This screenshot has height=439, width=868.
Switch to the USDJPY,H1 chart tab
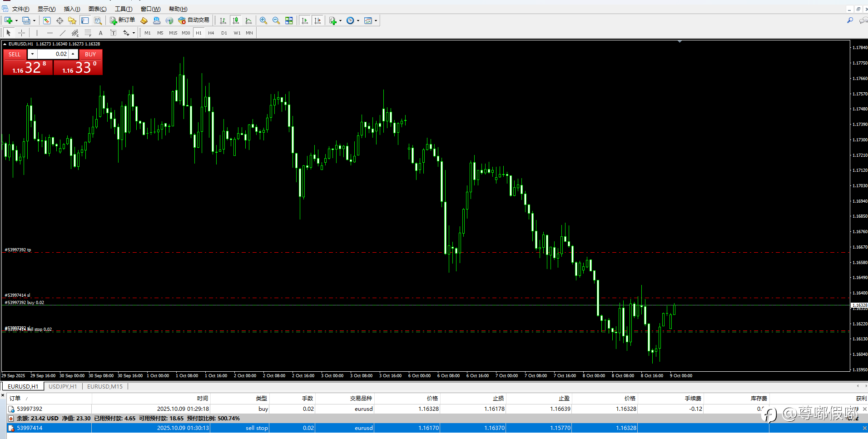click(x=63, y=387)
